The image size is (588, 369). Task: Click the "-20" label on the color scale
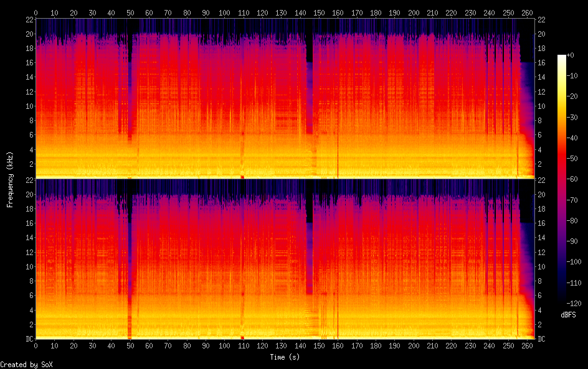click(x=572, y=96)
